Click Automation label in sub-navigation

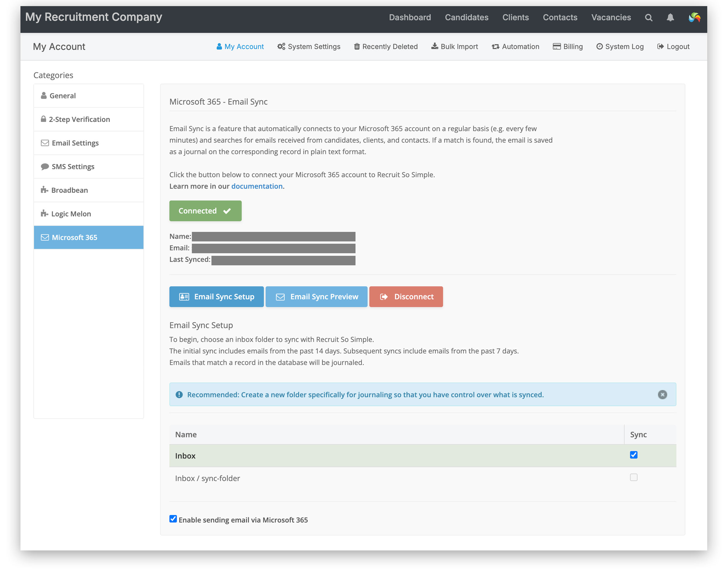(520, 47)
